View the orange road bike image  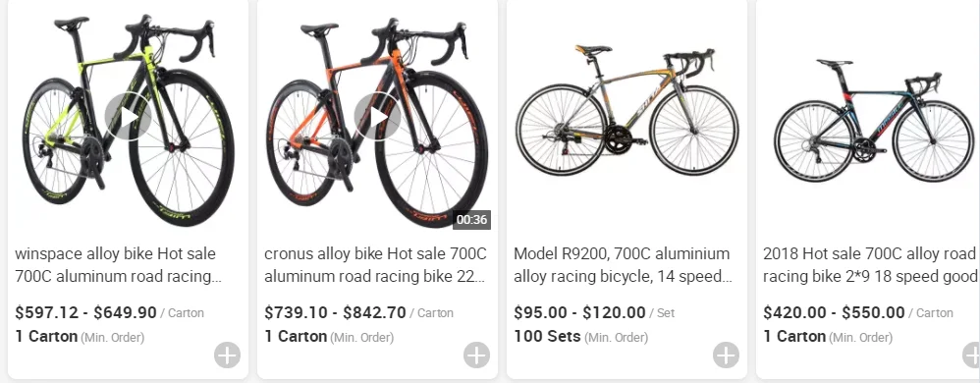tap(377, 119)
